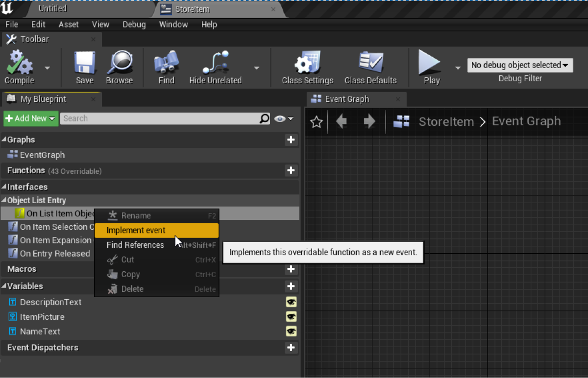Toggle Hide Unrelated nodes
This screenshot has height=378, width=588.
point(215,64)
